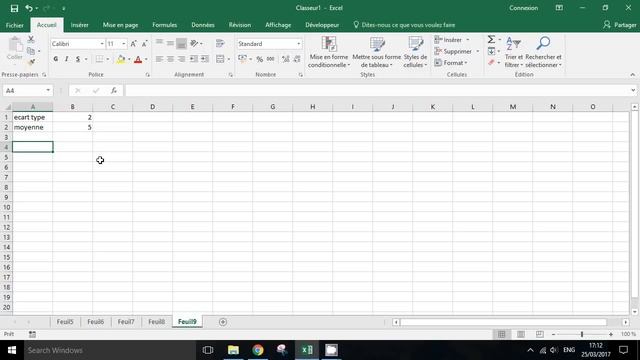Open the Name Box A4 dropdown
The height and width of the screenshot is (360, 640).
(48, 91)
